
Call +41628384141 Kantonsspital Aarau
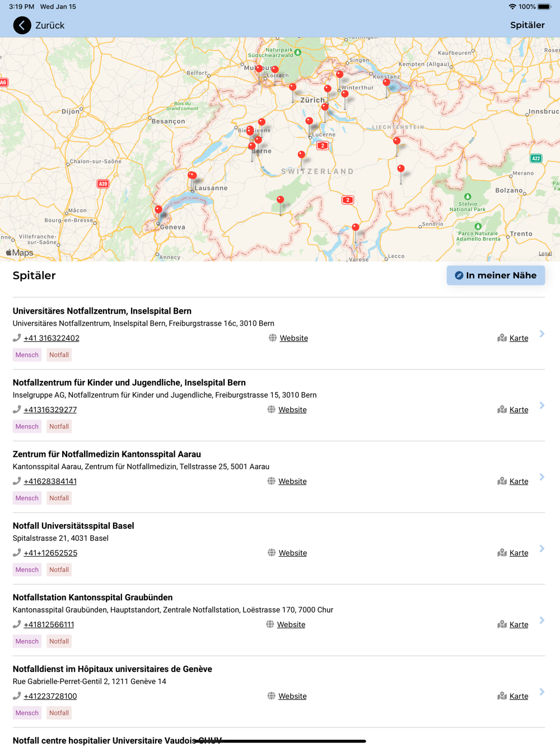click(x=50, y=482)
